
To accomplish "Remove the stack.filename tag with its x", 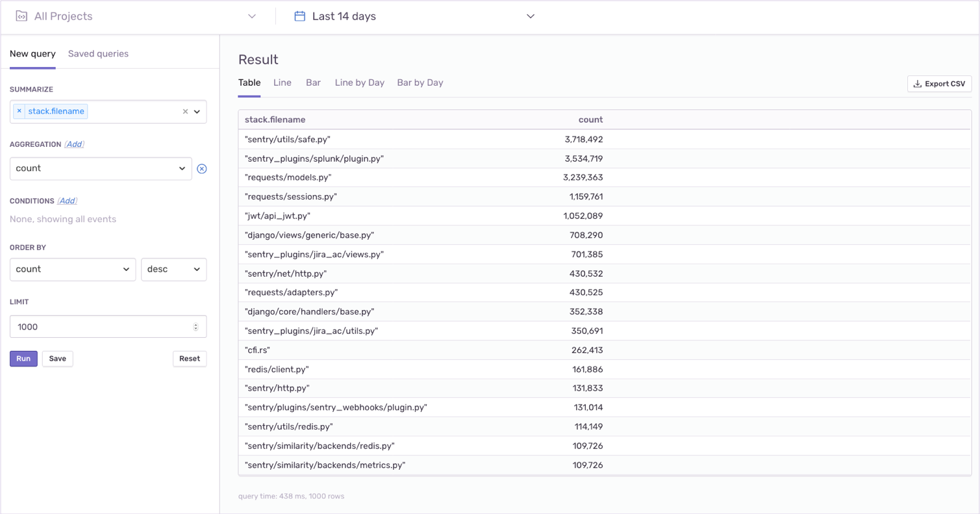I will [x=19, y=111].
